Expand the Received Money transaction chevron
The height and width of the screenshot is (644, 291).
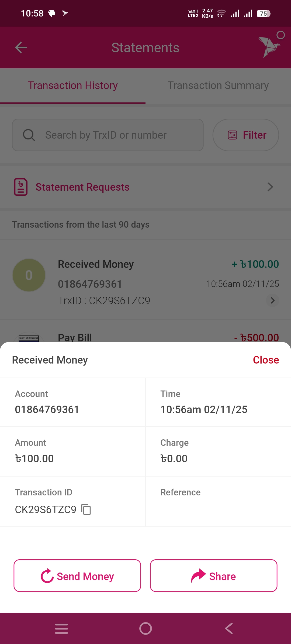[272, 300]
